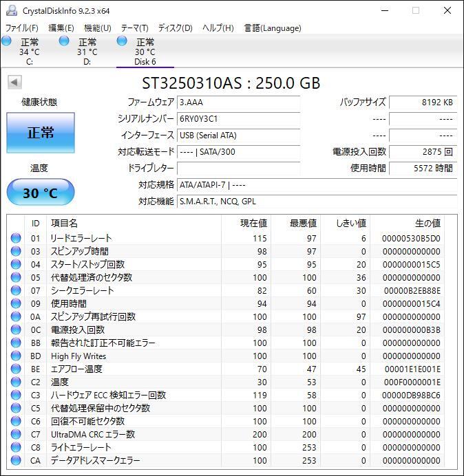The height and width of the screenshot is (476, 464).
Task: Click the status orb for D: drive
Action: point(64,41)
